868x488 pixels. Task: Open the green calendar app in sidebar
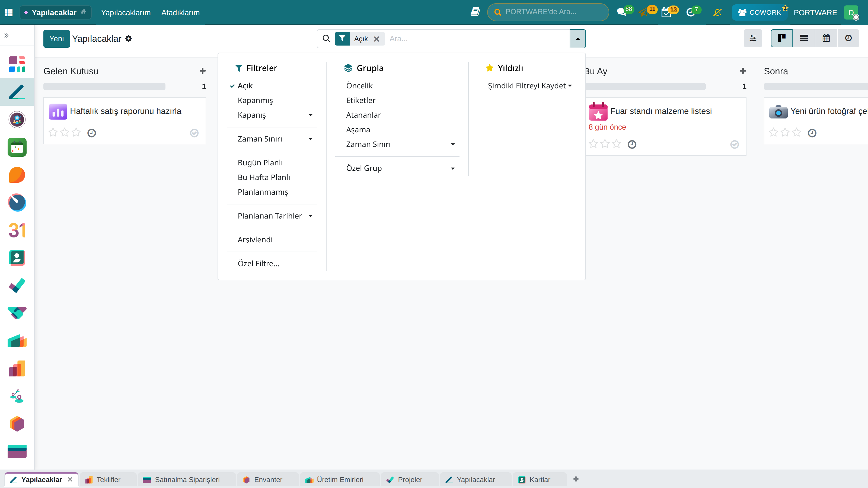pos(17,147)
